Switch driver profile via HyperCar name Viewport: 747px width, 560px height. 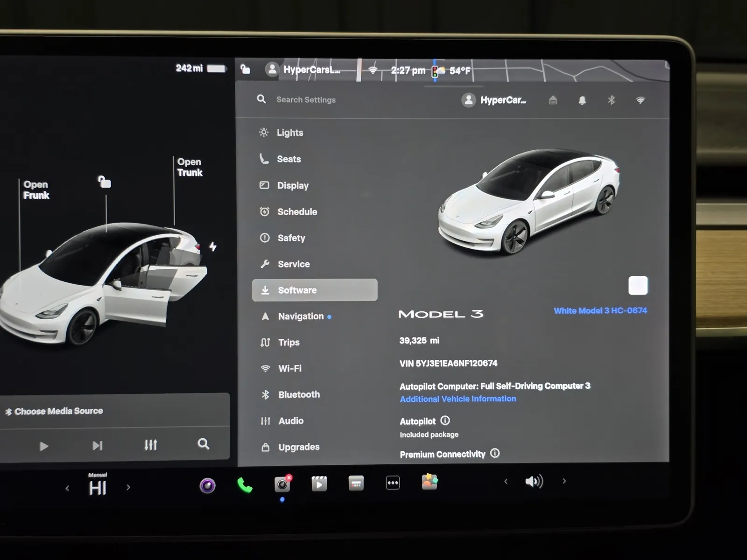click(496, 100)
